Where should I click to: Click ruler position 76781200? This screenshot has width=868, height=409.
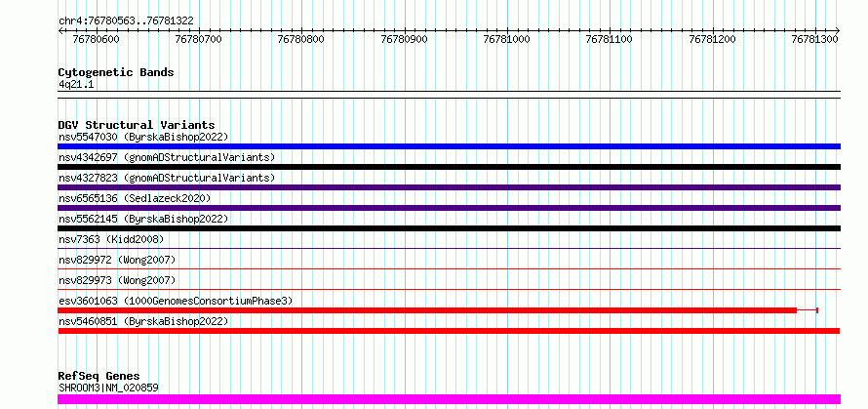click(x=713, y=39)
